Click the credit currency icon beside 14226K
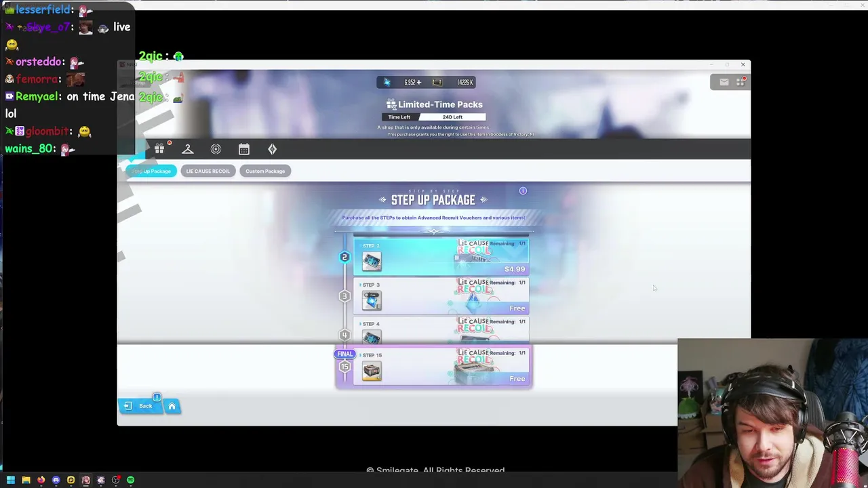 pos(437,82)
